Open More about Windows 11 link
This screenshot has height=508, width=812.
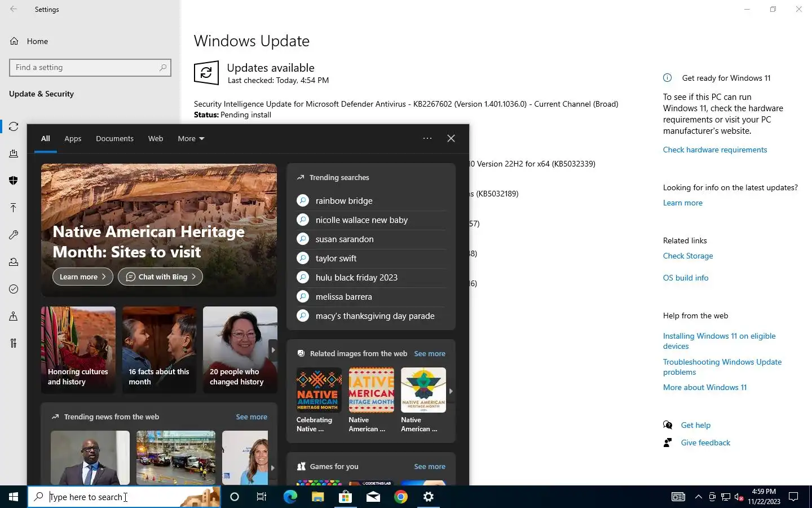click(x=705, y=387)
